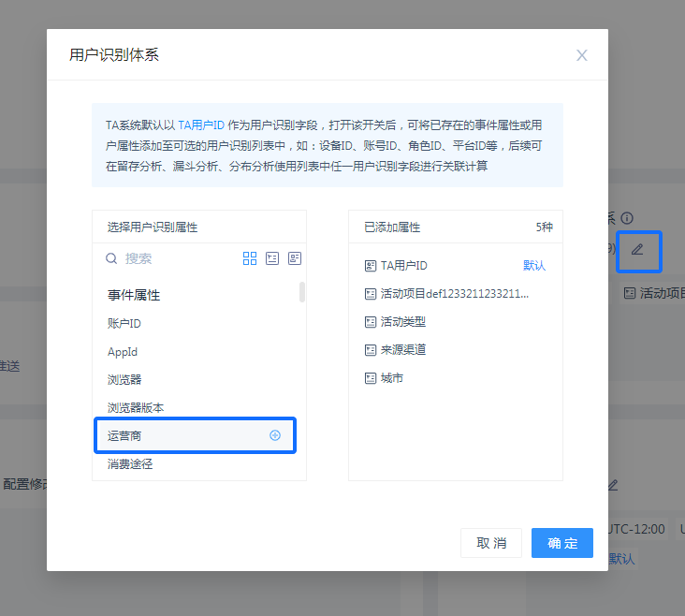
Task: Click the 默认 label for TA用户ID
Action: [x=534, y=266]
